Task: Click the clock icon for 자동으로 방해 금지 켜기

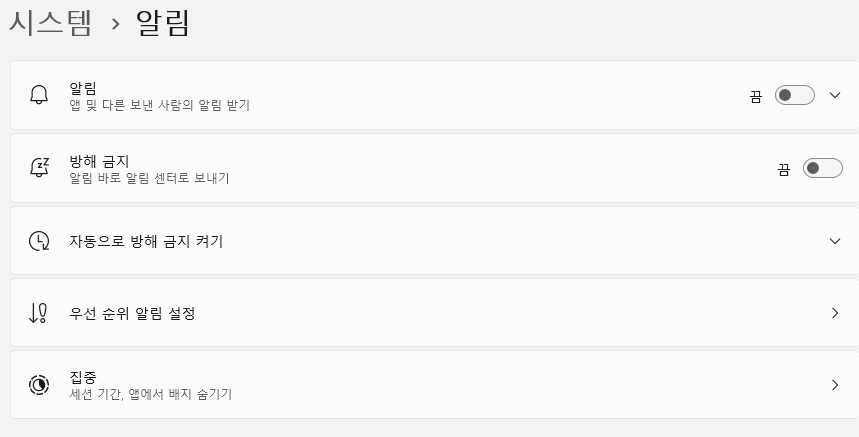Action: [x=39, y=241]
